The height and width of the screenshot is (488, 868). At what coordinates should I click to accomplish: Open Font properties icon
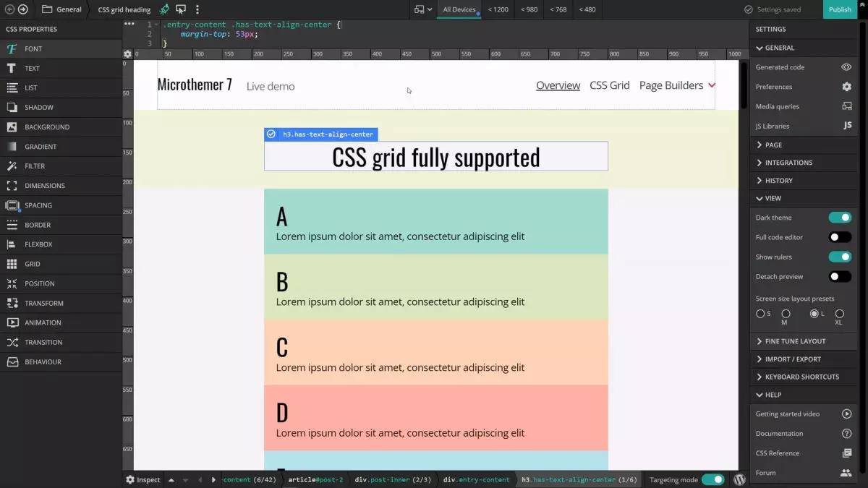pyautogui.click(x=12, y=48)
